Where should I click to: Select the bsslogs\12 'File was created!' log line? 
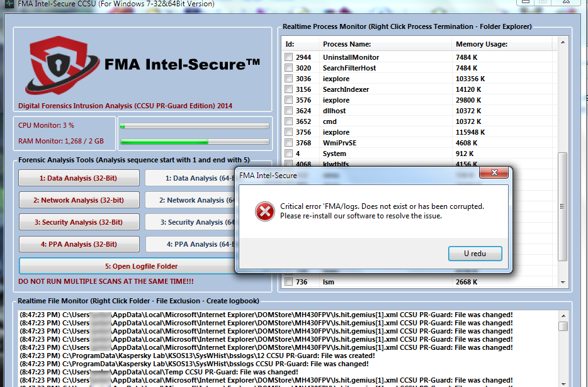coord(197,356)
